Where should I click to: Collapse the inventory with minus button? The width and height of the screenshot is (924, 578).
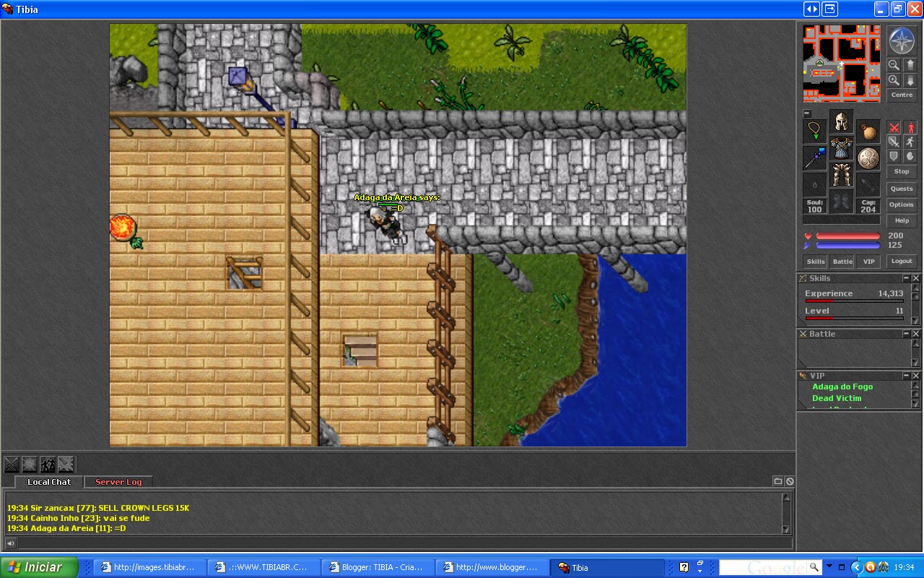[807, 113]
